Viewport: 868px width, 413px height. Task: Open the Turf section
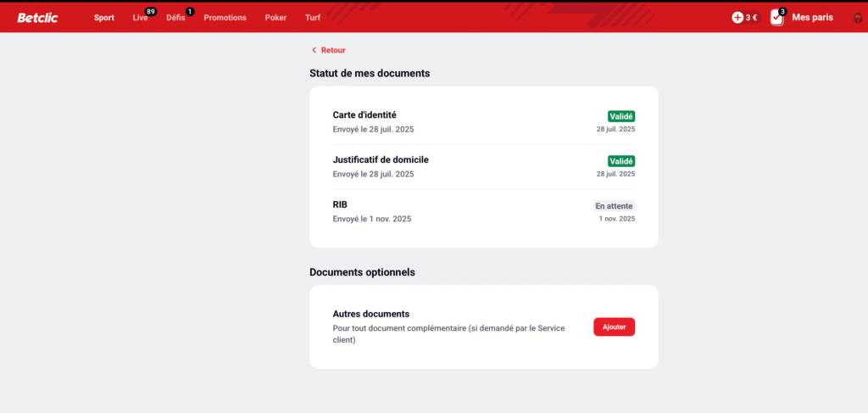point(313,18)
